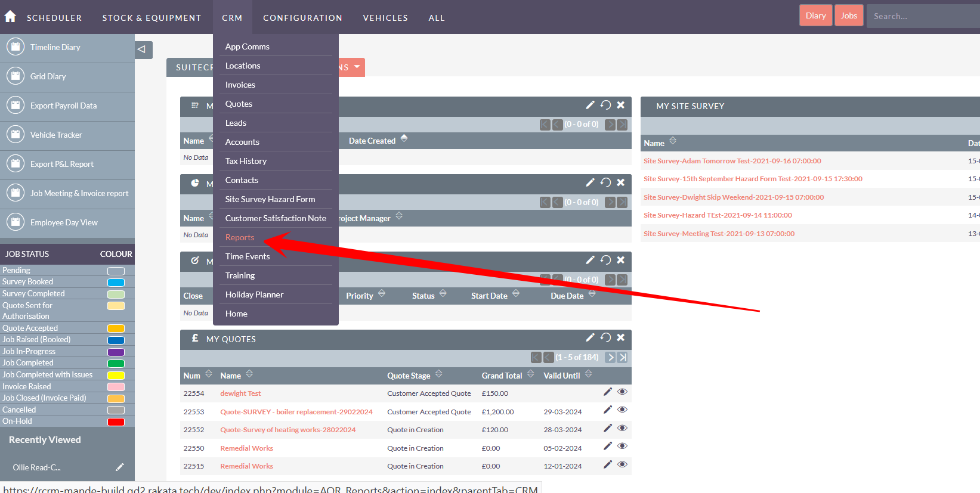Select Leads from CRM menu
980x493 pixels.
click(x=236, y=123)
